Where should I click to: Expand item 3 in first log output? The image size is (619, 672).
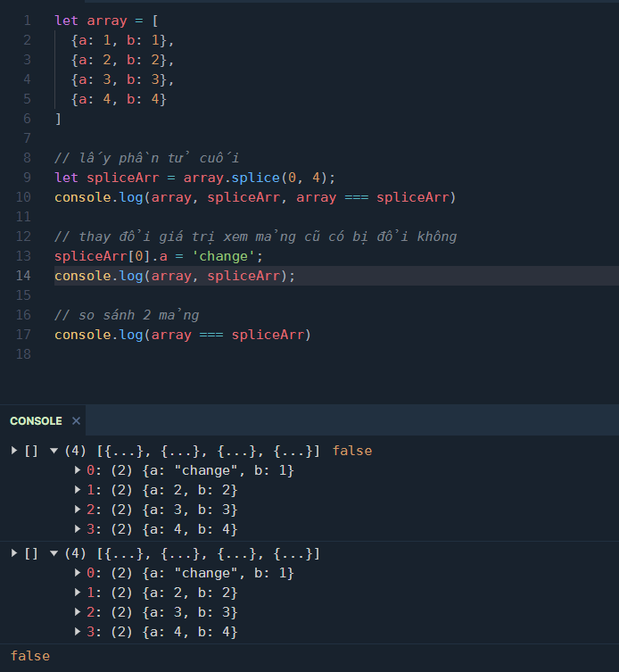tap(78, 529)
